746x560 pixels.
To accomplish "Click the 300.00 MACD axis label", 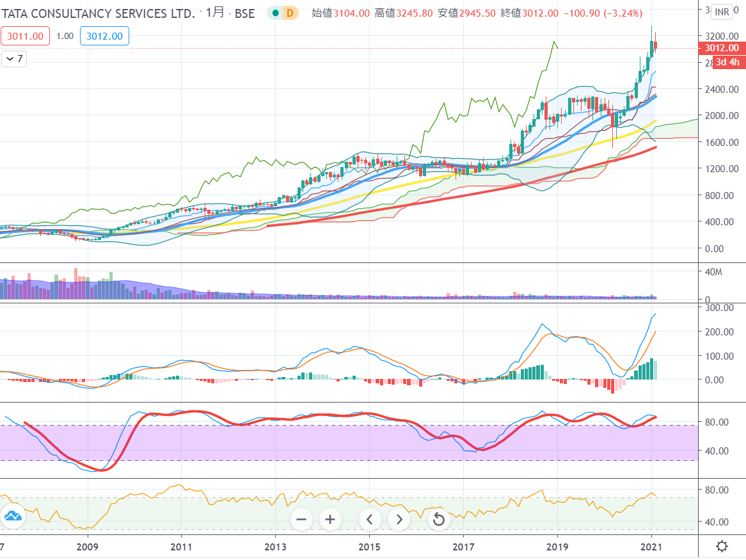I will pos(719,308).
